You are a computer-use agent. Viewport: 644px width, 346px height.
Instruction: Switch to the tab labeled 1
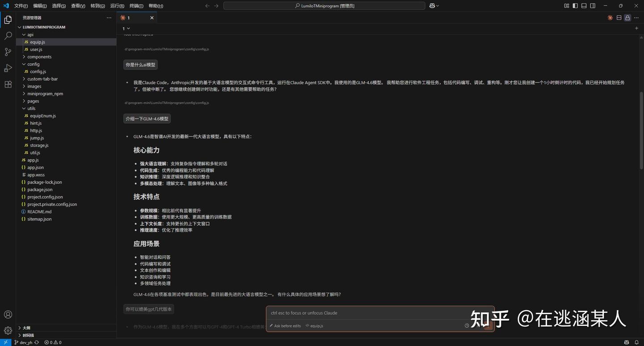pyautogui.click(x=128, y=18)
